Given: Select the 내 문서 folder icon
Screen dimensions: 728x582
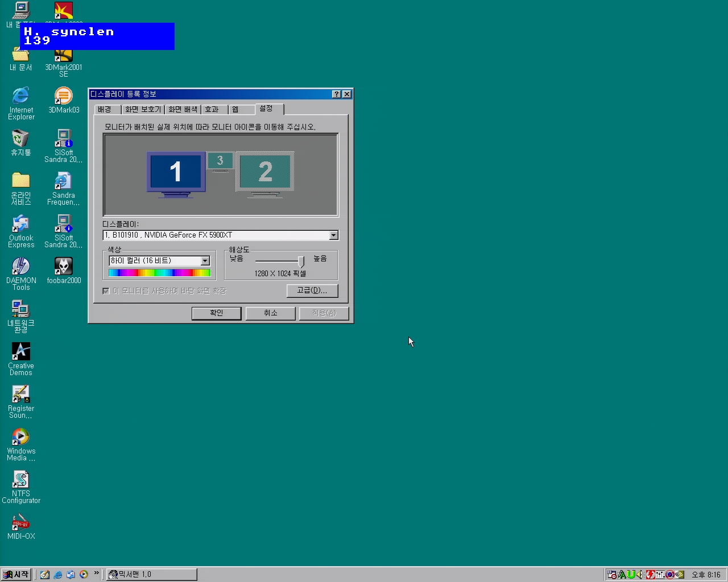Looking at the screenshot, I should [x=21, y=59].
